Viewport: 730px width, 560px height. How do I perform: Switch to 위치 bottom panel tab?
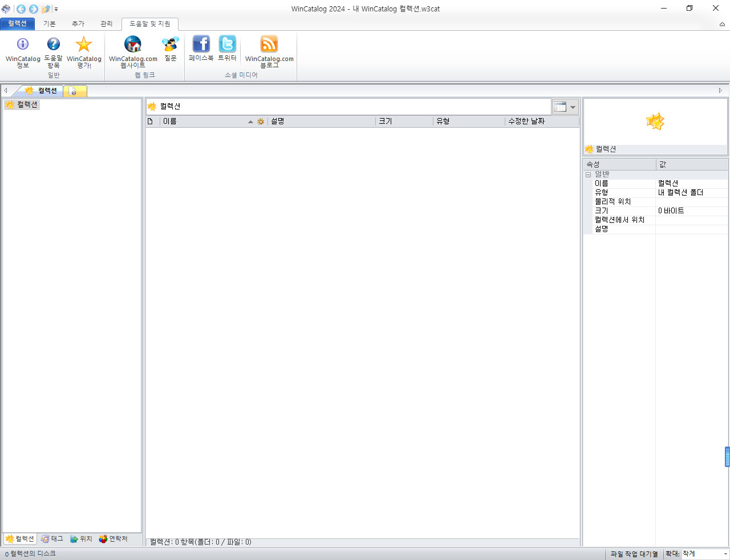pyautogui.click(x=82, y=539)
